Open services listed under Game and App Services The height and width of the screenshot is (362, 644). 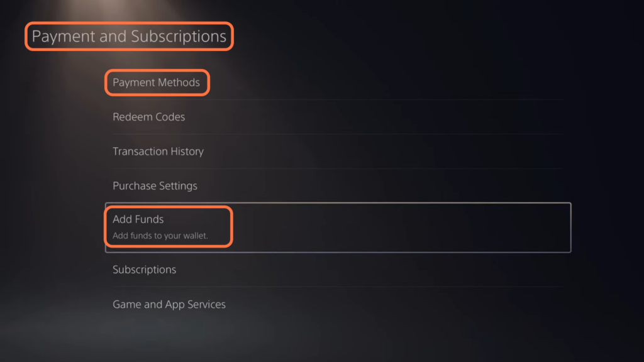click(338, 304)
